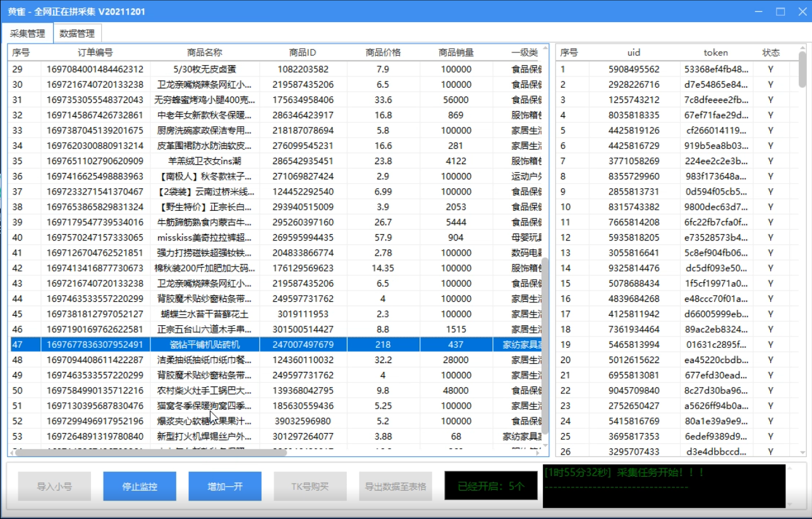Click the TK号购买 button

tap(310, 486)
